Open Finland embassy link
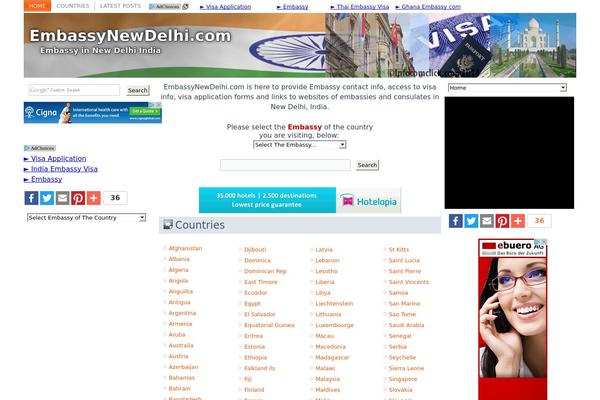The width and height of the screenshot is (600, 400). tap(254, 390)
